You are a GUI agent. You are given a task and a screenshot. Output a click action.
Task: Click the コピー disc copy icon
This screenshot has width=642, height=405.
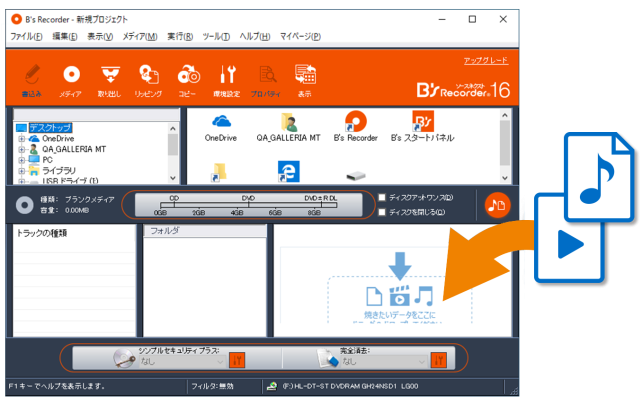click(x=188, y=81)
